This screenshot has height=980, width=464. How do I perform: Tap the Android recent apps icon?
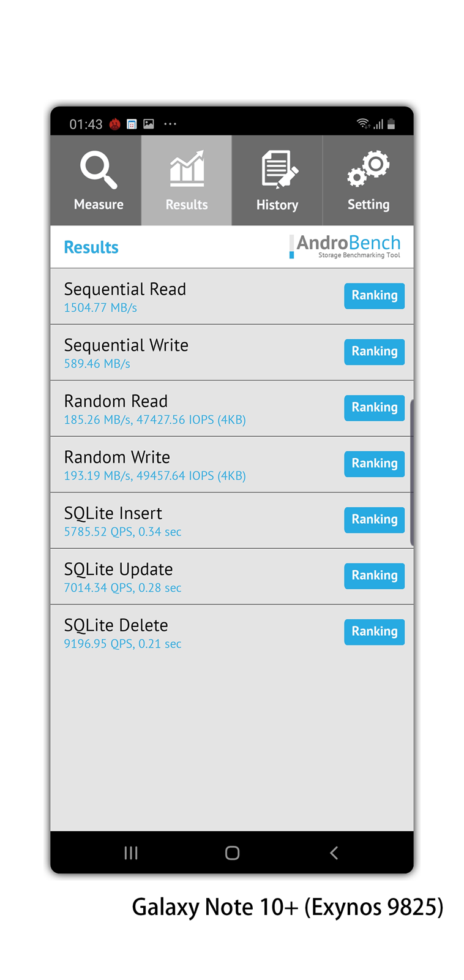(131, 853)
